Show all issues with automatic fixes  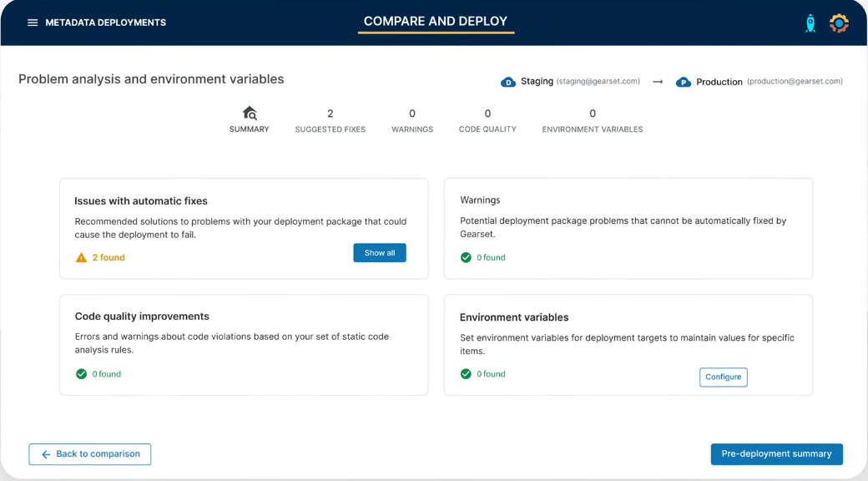click(379, 253)
